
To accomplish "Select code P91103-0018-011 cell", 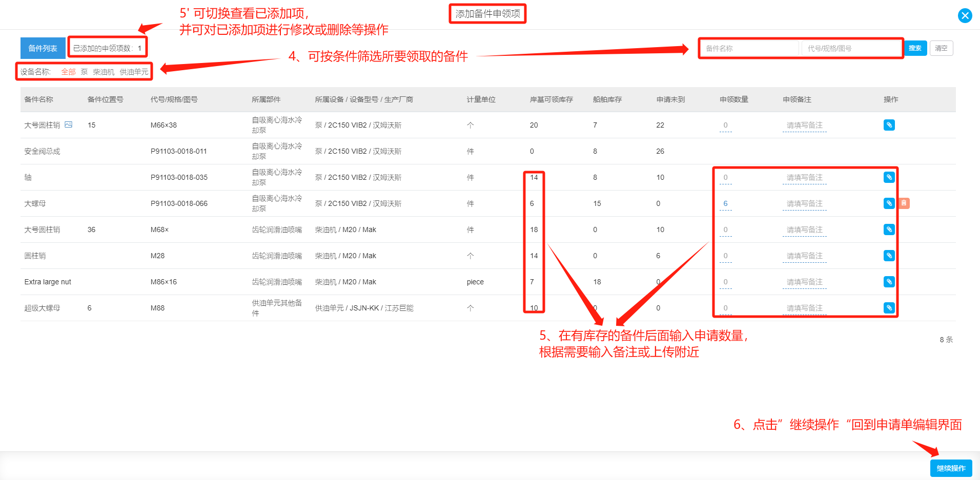I will (x=179, y=151).
